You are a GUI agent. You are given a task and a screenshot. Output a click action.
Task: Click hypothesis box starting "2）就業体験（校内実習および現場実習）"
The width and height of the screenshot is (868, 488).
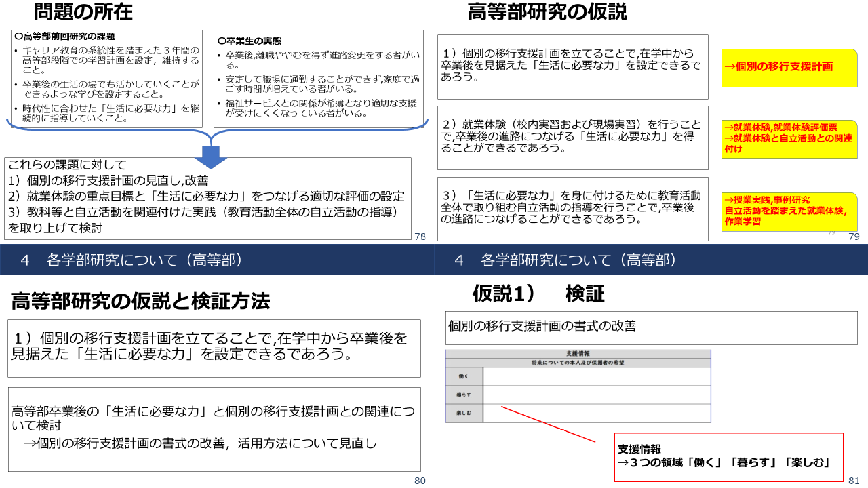pos(572,138)
